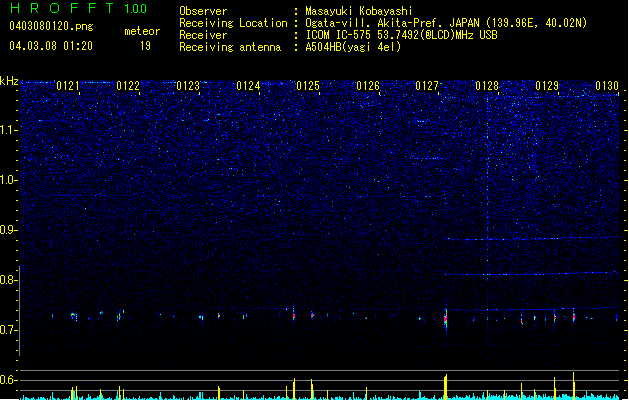629x400 pixels.
Task: Click the 0124 time marker
Action: click(x=248, y=86)
